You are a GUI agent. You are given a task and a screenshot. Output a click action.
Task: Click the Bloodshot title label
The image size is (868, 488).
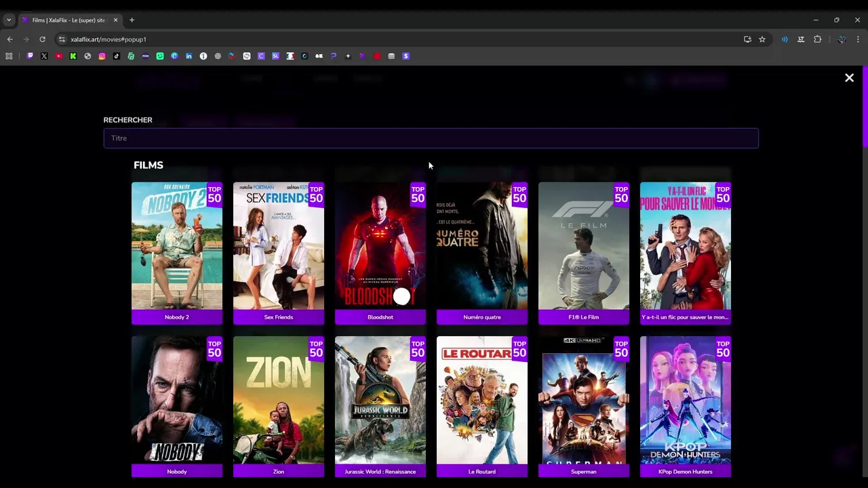pos(380,317)
